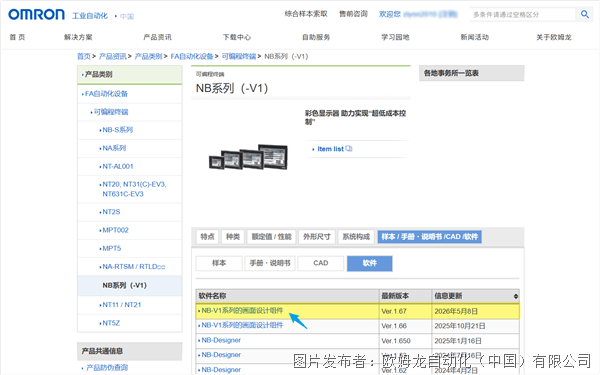Switch to the 外形尺寸 tab
The width and height of the screenshot is (600, 375).
pos(316,237)
